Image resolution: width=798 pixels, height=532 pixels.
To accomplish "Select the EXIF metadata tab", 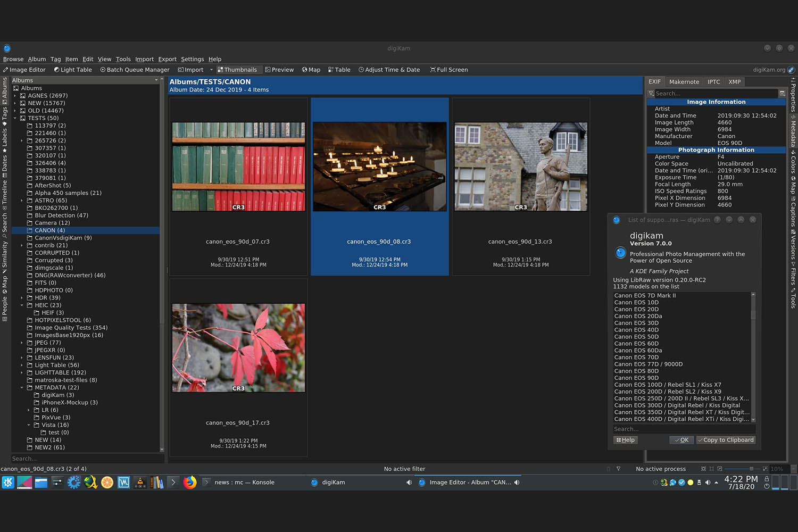I will (654, 82).
